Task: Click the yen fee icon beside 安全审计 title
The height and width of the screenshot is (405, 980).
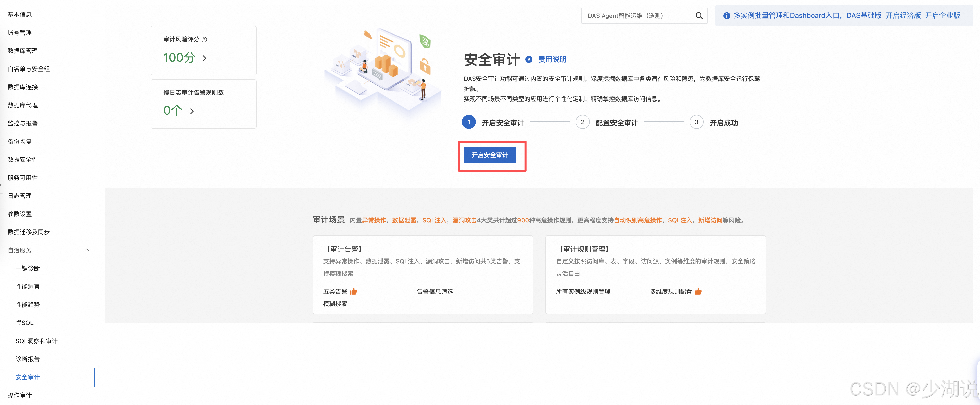Action: [529, 59]
